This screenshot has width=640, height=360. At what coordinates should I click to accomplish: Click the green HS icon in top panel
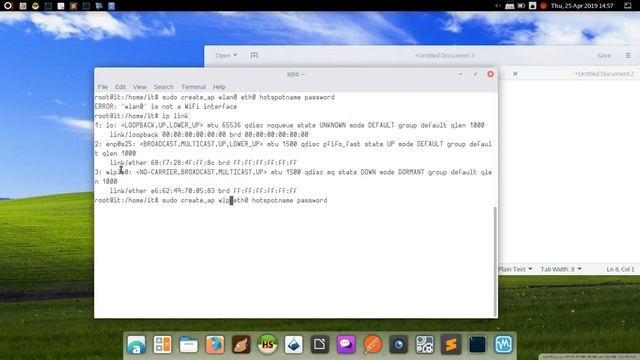(36, 6)
